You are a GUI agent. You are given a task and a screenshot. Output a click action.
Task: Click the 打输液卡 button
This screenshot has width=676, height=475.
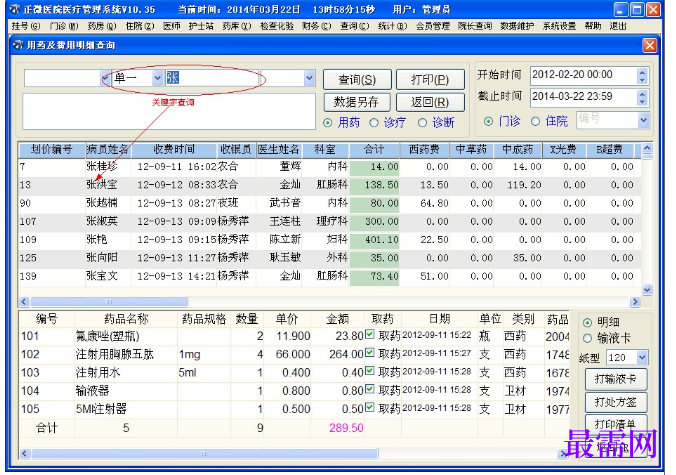[x=616, y=379]
